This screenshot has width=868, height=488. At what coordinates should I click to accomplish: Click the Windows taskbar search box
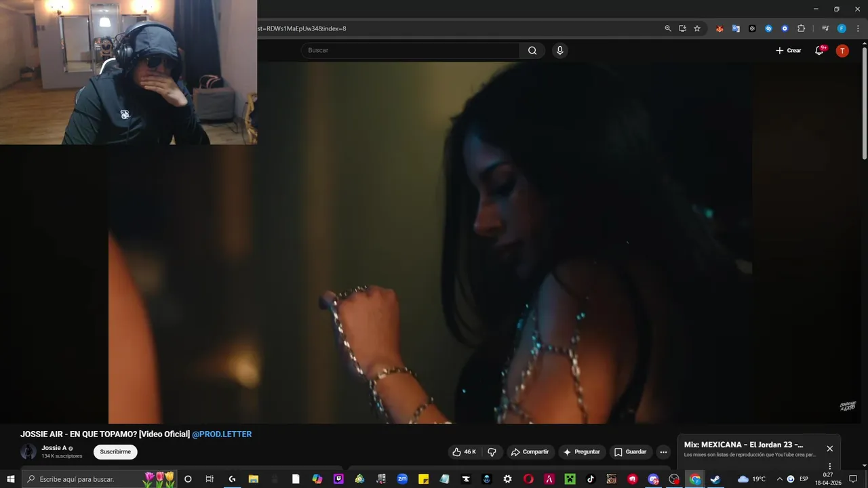click(x=100, y=479)
